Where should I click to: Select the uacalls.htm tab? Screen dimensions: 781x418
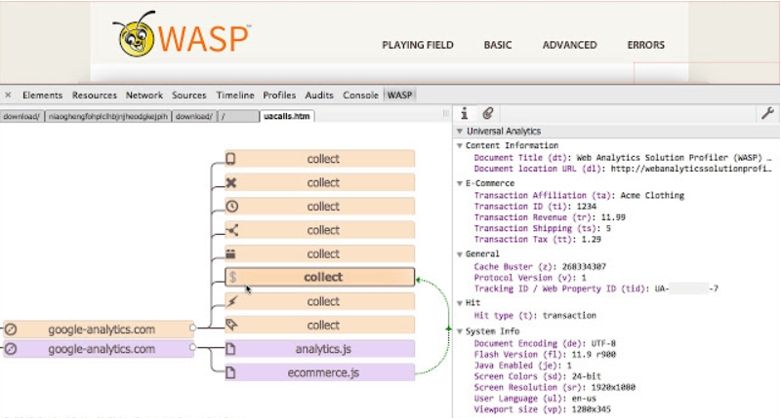287,116
